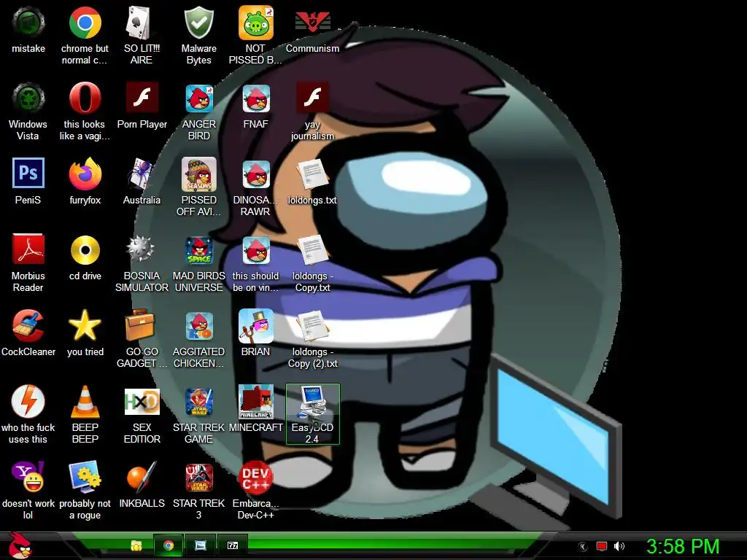Screen dimensions: 747x560
Task: Launch the Opera icon 'this looks like a...'
Action: click(85, 98)
